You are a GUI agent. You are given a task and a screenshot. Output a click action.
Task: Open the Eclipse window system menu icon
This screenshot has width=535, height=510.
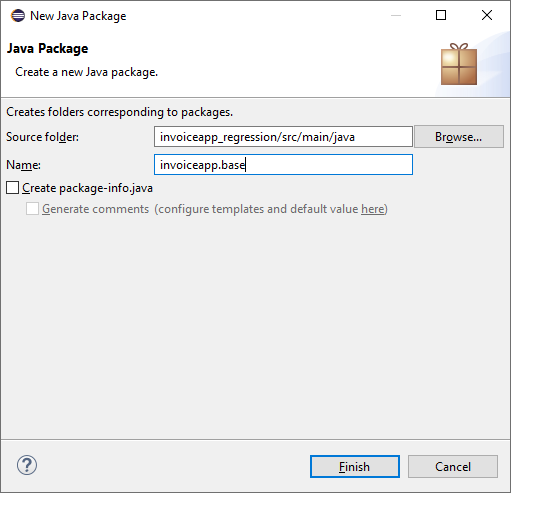click(x=18, y=16)
